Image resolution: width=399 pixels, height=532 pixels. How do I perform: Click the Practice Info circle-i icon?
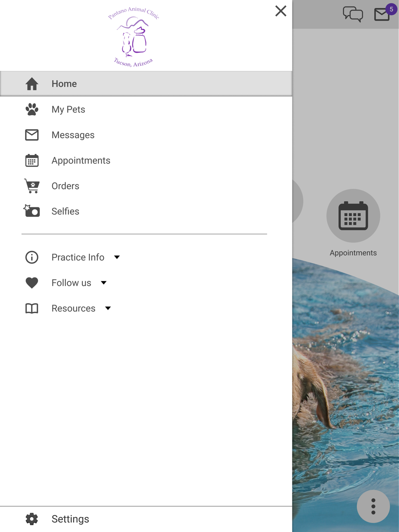click(32, 257)
